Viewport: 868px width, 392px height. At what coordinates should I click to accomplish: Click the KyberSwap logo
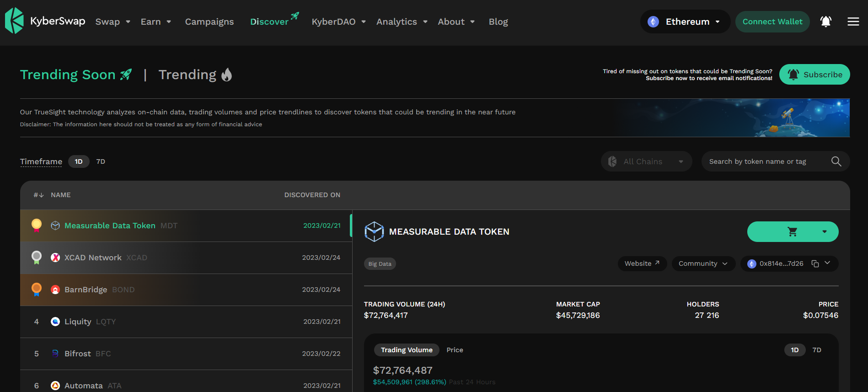(x=45, y=21)
